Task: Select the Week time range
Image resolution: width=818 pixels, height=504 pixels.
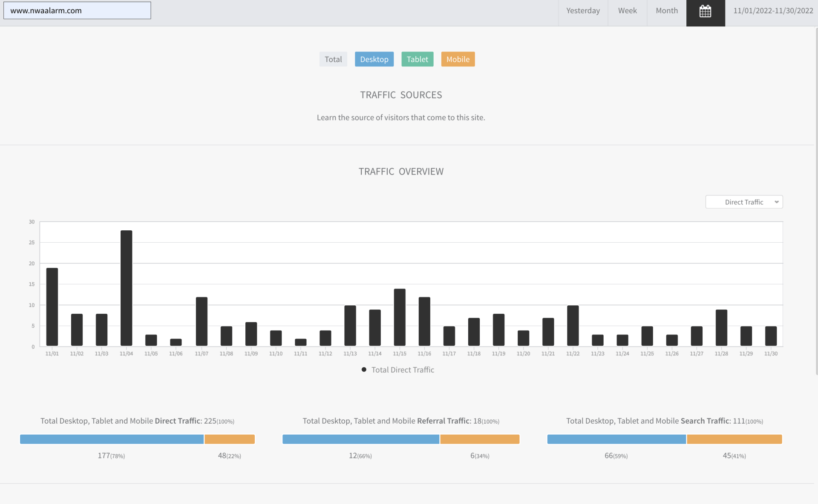Action: pos(627,11)
